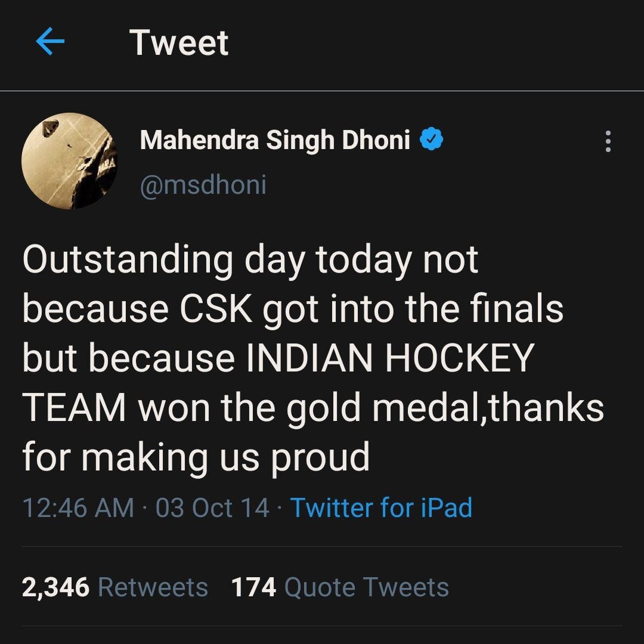Open Mahendra Singh Dhoni's profile picture
This screenshot has width=644, height=644.
(69, 161)
